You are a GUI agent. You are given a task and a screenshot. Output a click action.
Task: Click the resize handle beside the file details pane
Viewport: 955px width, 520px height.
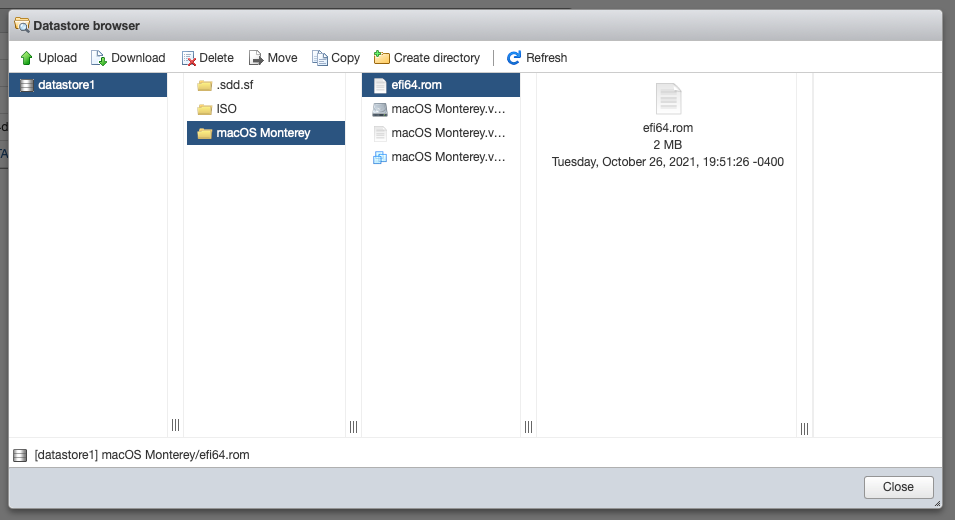[x=804, y=428]
